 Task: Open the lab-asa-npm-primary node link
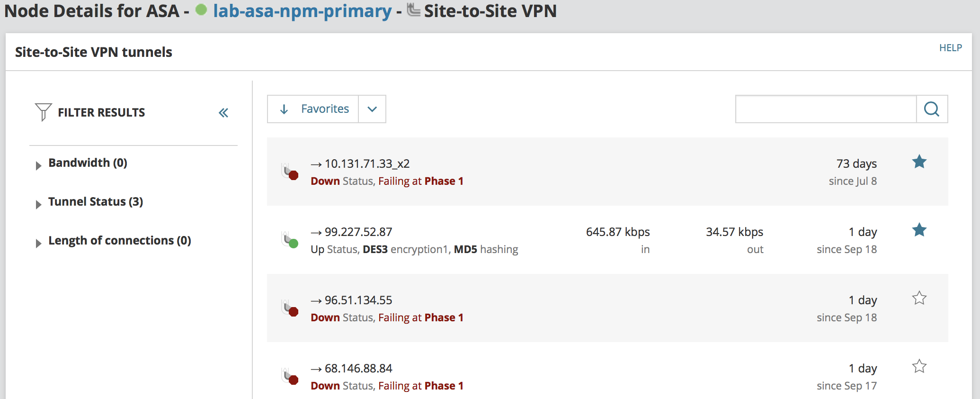click(302, 10)
